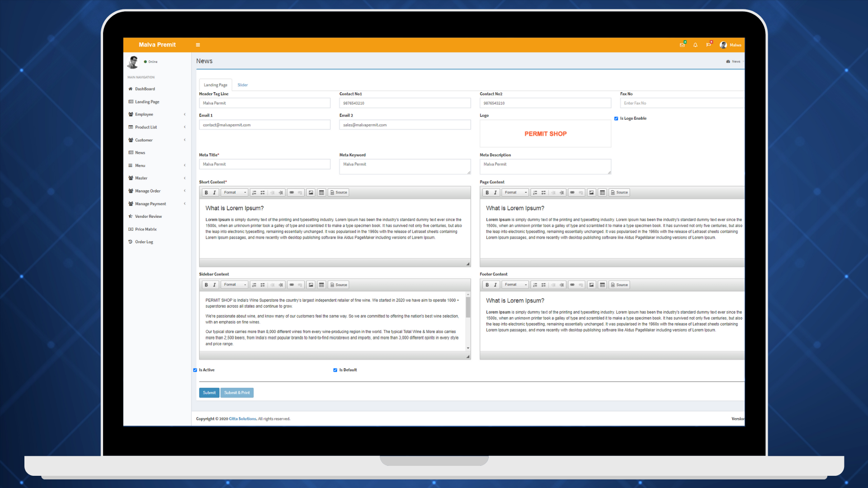Expand the Employee sidebar menu
The image size is (868, 488).
[157, 114]
